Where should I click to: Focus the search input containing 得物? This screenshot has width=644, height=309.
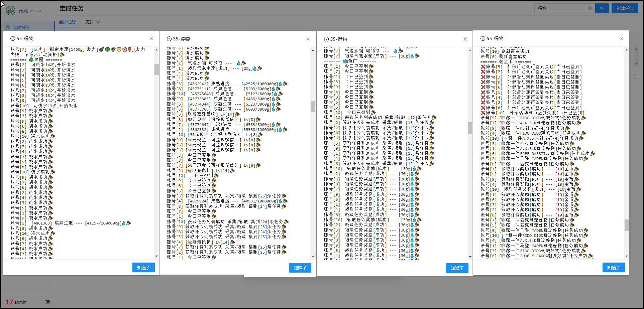click(x=562, y=8)
